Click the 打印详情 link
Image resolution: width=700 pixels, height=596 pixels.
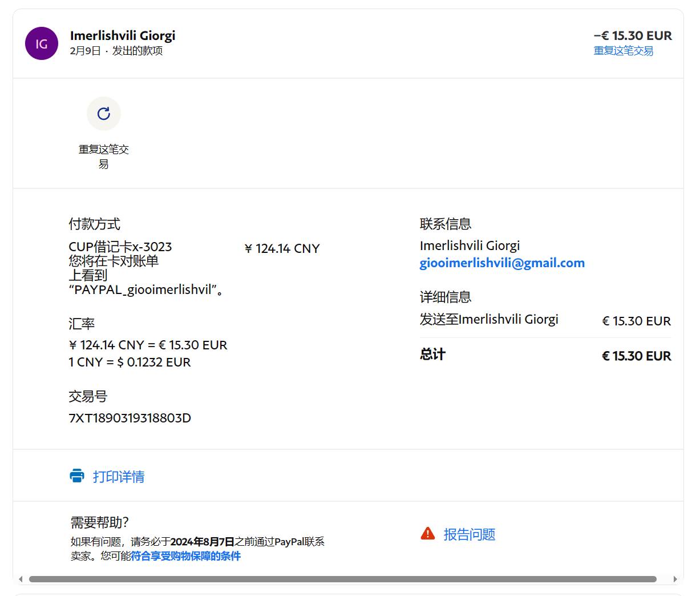click(119, 476)
